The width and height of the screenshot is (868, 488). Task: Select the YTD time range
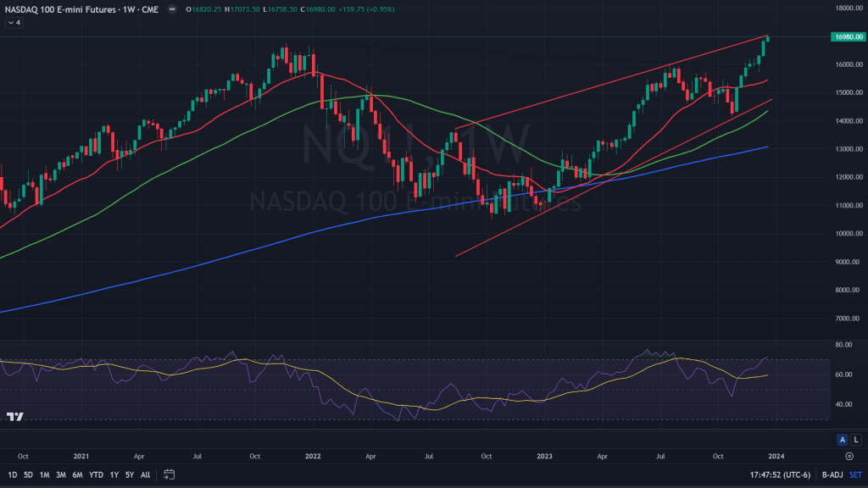(95, 474)
